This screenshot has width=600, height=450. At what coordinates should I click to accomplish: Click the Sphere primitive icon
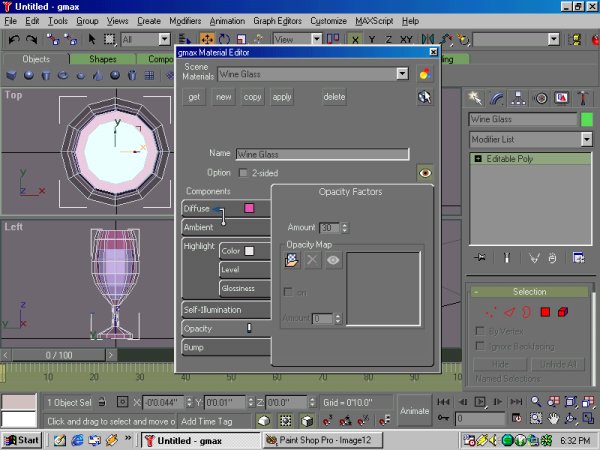point(29,75)
